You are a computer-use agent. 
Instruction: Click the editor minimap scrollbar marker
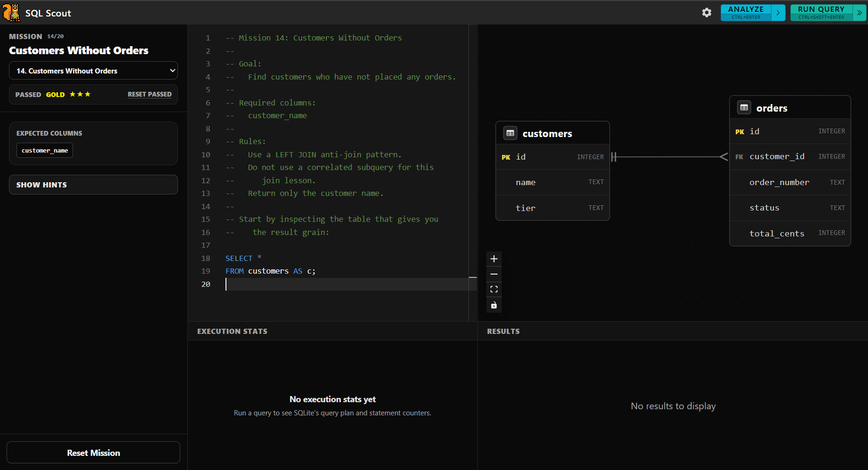[473, 277]
